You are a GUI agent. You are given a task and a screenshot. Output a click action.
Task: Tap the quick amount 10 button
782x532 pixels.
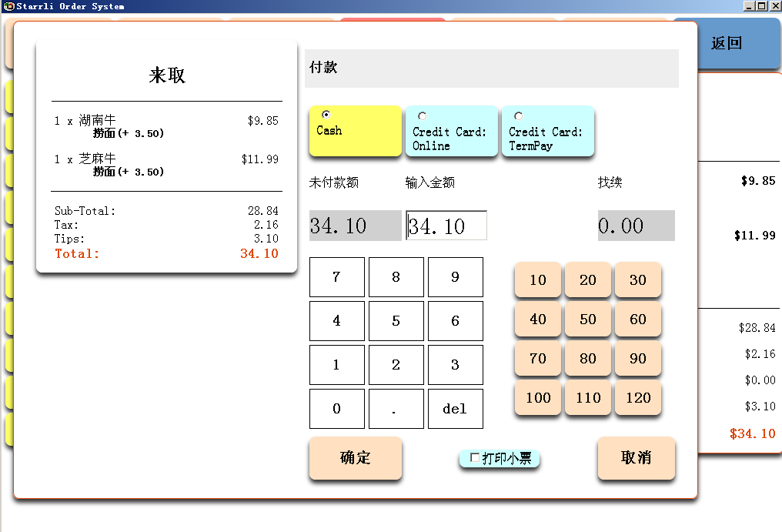point(538,279)
